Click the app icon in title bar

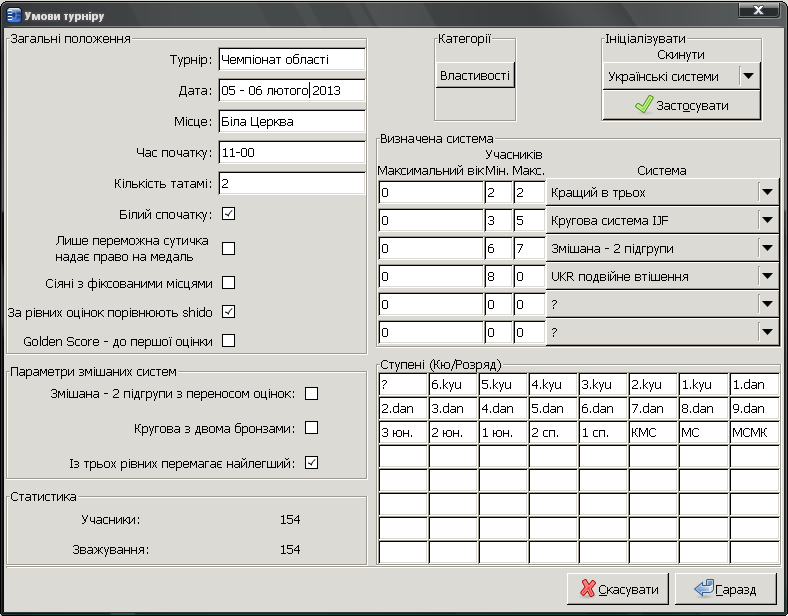coord(13,14)
